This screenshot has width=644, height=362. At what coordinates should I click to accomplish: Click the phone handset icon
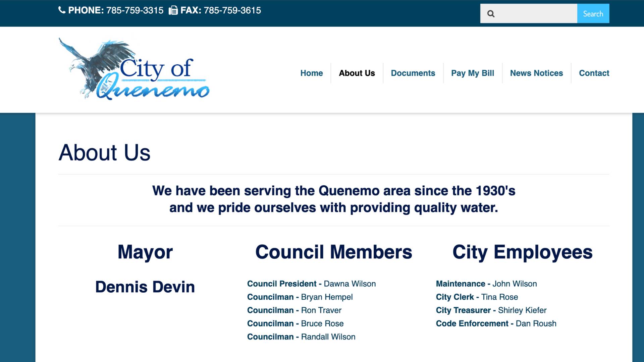click(62, 10)
